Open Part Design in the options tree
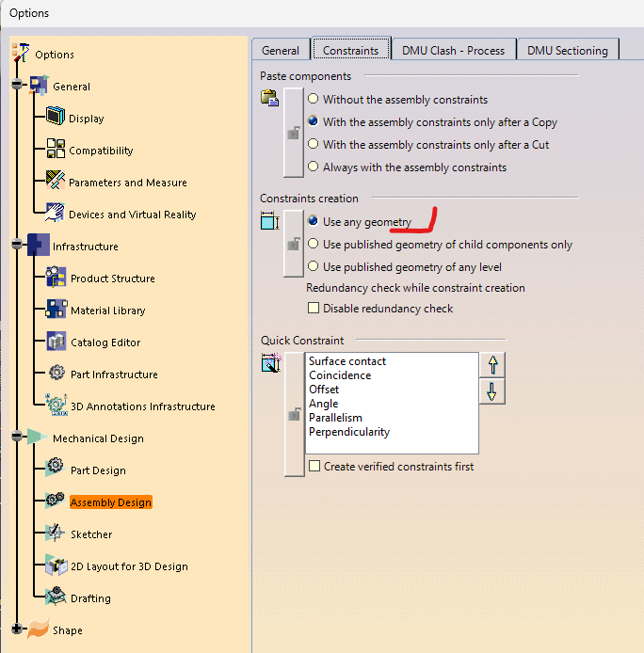Screen dimensions: 644x653 tap(98, 470)
